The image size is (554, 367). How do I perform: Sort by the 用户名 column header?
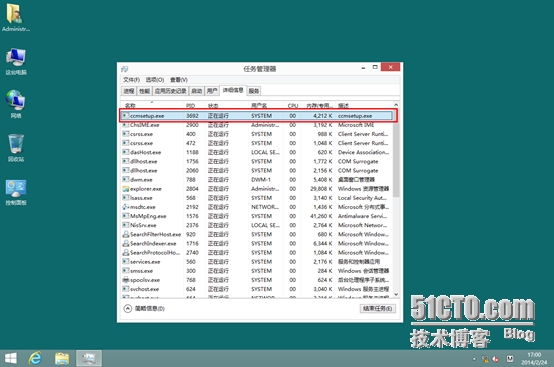(x=266, y=105)
